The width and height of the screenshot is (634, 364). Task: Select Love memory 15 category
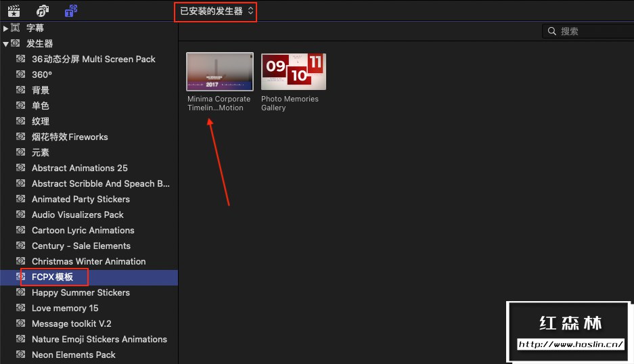click(65, 309)
